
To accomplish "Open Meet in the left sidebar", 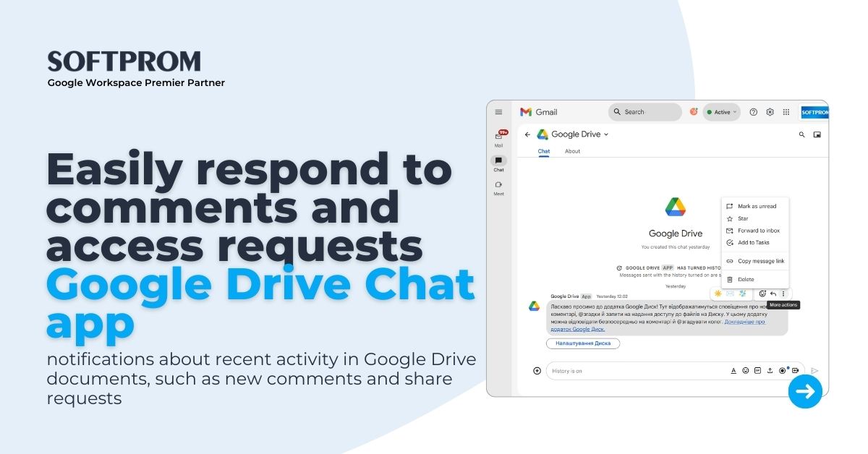I will [x=498, y=188].
